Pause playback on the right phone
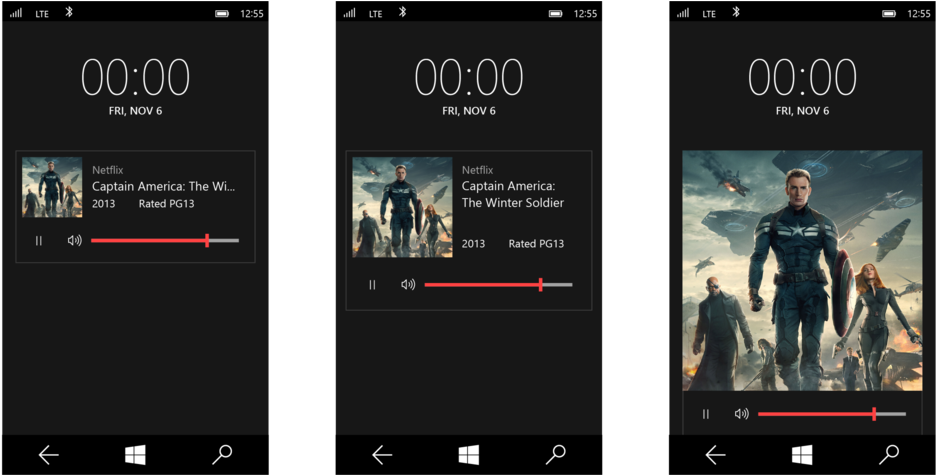This screenshot has height=475, width=937. pos(706,414)
